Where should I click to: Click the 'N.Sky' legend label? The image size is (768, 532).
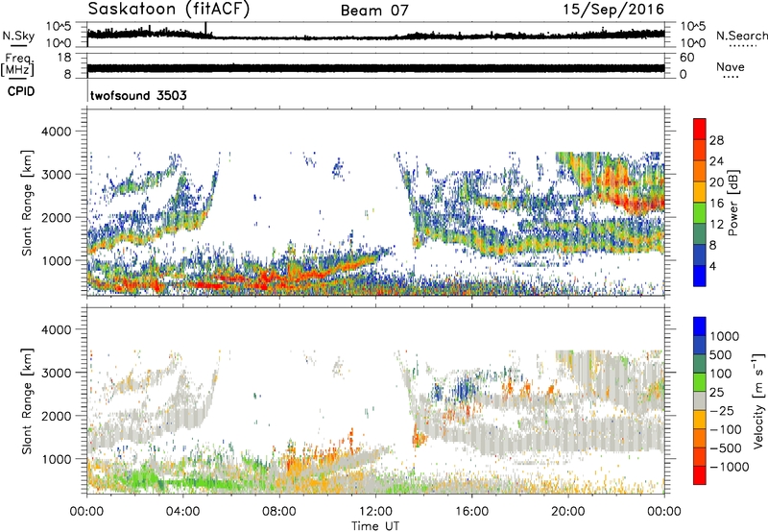click(18, 36)
